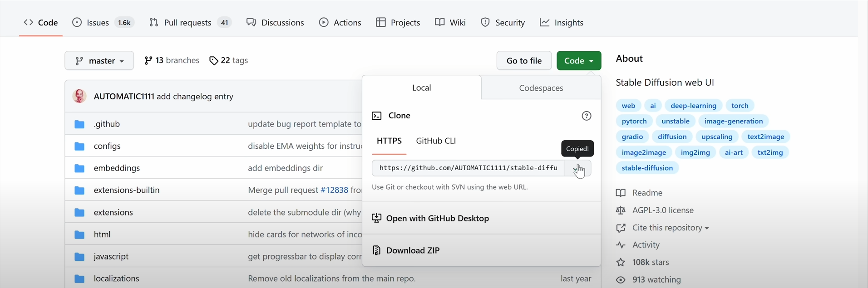Select the GitHub CLI clone option

(x=436, y=141)
